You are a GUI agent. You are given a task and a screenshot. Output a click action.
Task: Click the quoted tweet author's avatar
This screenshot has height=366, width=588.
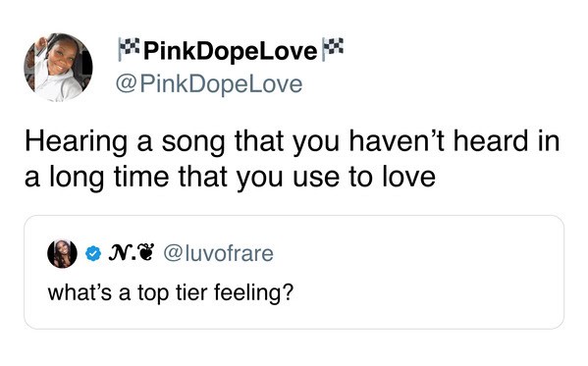pyautogui.click(x=62, y=253)
